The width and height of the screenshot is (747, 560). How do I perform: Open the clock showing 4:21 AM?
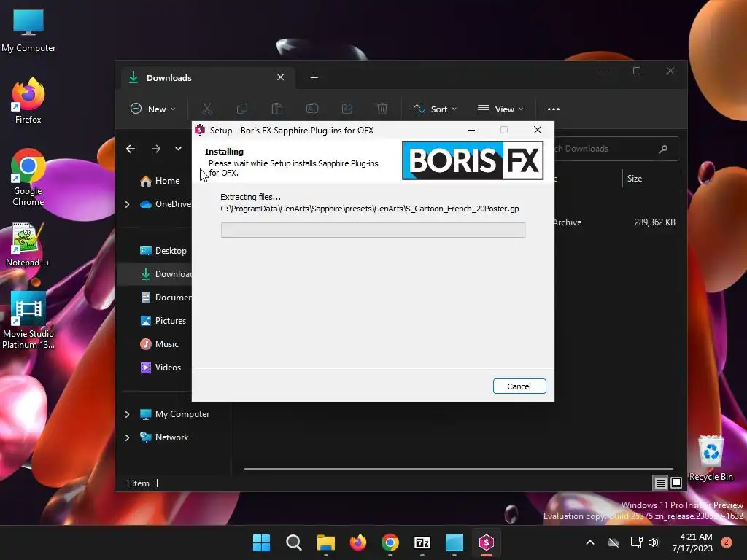(692, 542)
